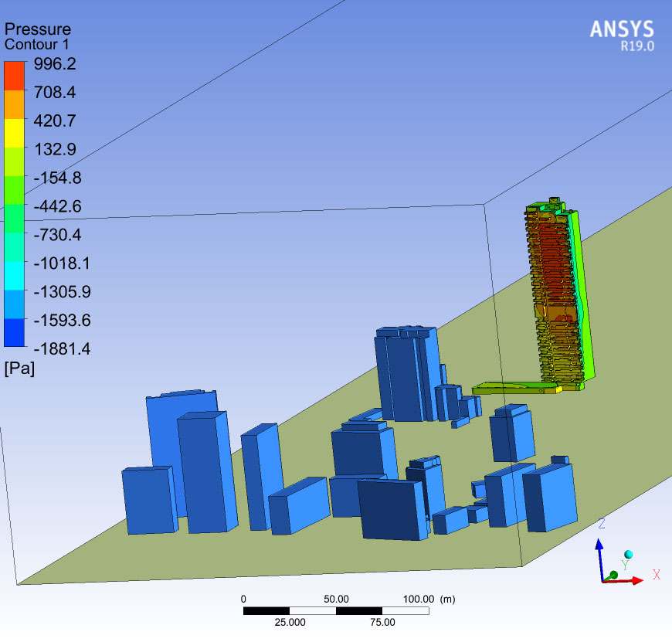The width and height of the screenshot is (672, 642).
Task: Click the legend maximum value 996.2
Action: pyautogui.click(x=55, y=64)
